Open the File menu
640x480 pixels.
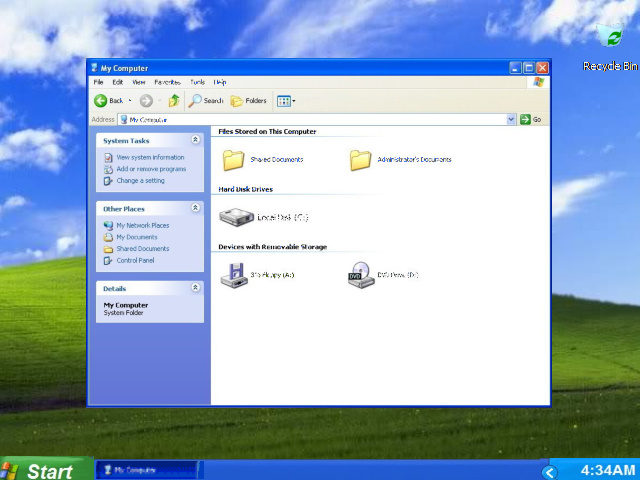(x=98, y=82)
